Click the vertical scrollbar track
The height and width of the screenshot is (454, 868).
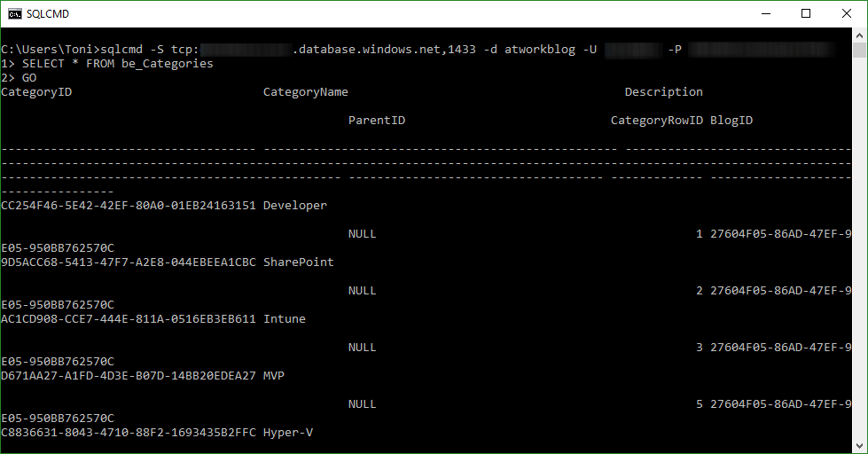859,266
